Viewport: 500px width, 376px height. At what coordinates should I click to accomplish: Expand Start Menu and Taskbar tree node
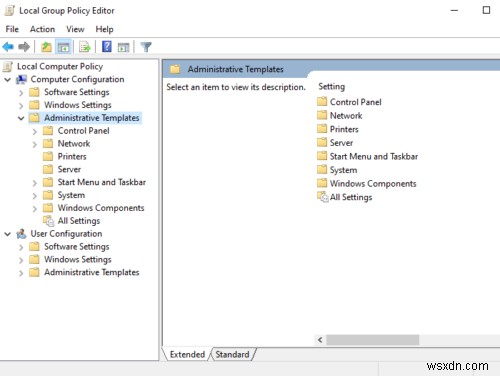(35, 183)
